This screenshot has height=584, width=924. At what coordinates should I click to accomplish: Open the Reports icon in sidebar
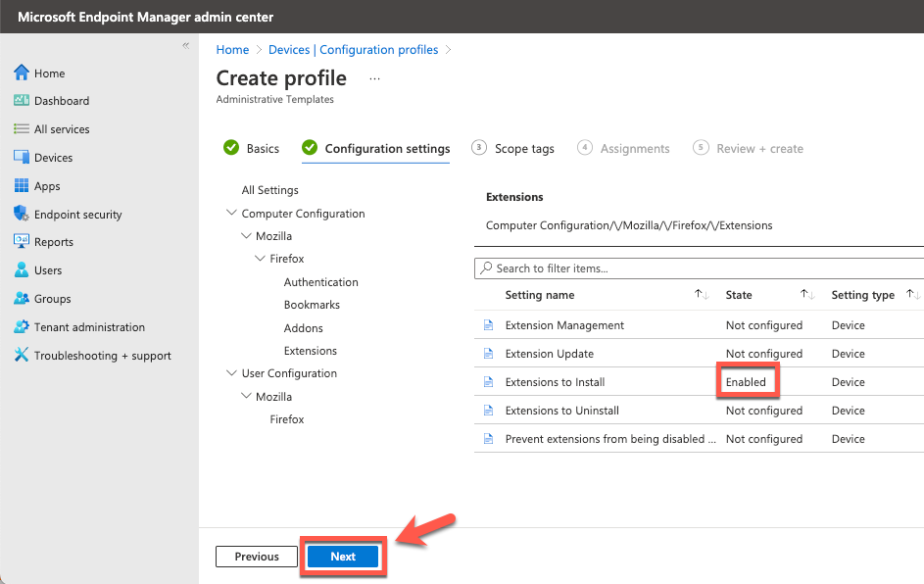click(22, 241)
